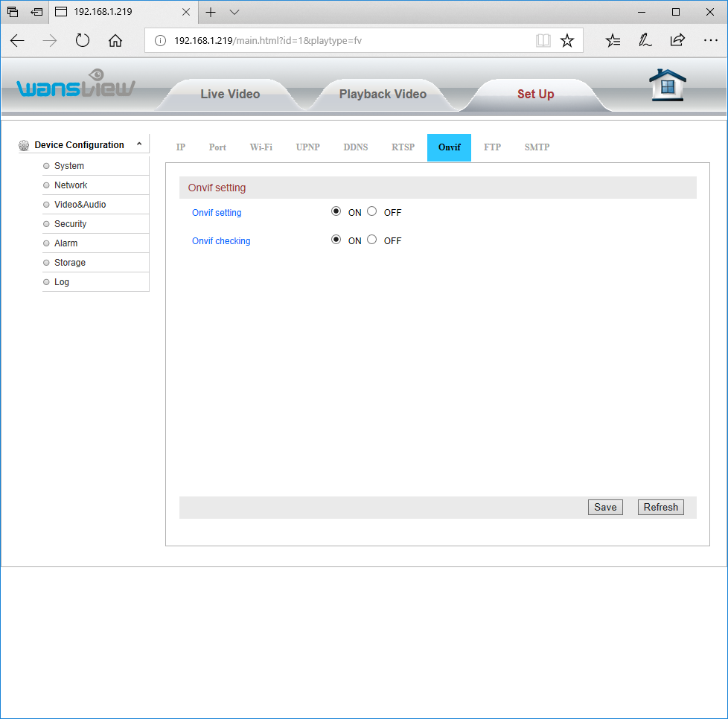Open the IP settings tab
The image size is (728, 719).
click(181, 147)
